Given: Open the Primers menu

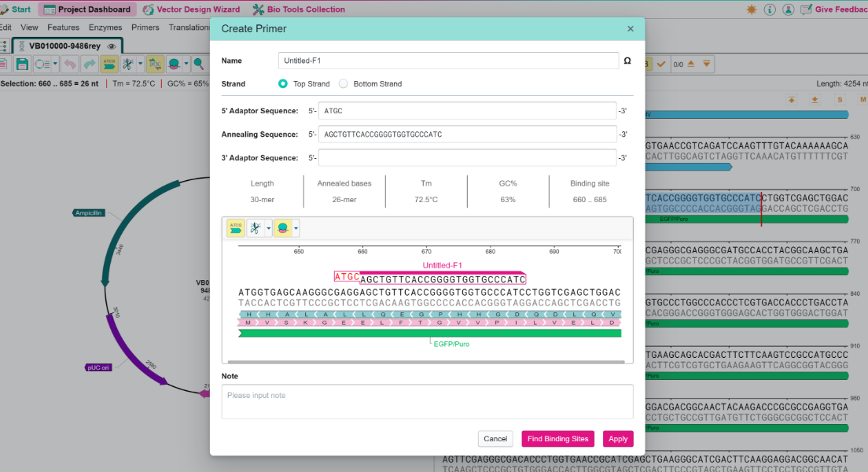Looking at the screenshot, I should point(145,28).
